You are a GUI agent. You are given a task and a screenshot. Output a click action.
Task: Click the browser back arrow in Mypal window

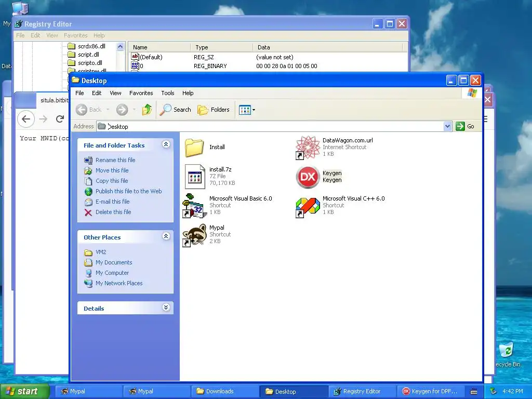[x=26, y=119]
